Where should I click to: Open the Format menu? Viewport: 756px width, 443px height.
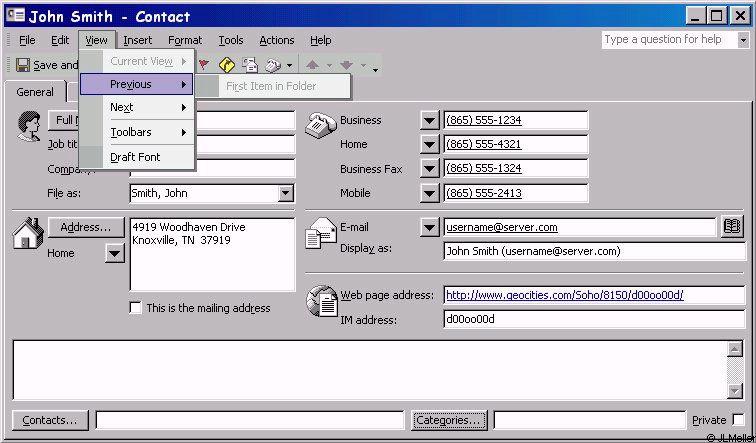[x=185, y=40]
